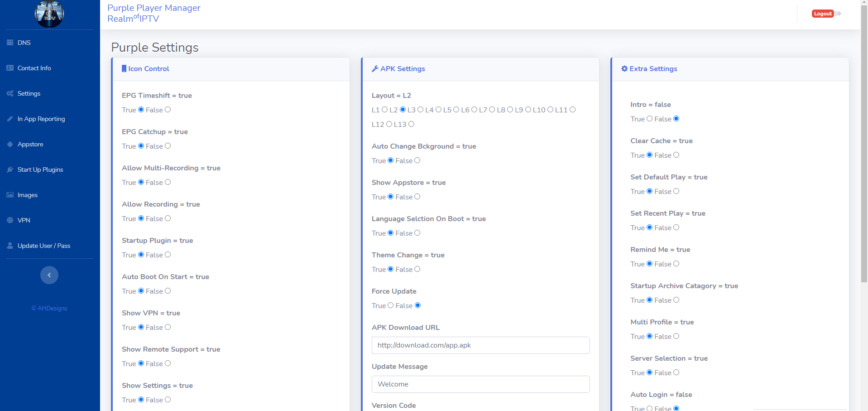Click the logout arrow icon beside Logout
The width and height of the screenshot is (868, 411).
[838, 14]
